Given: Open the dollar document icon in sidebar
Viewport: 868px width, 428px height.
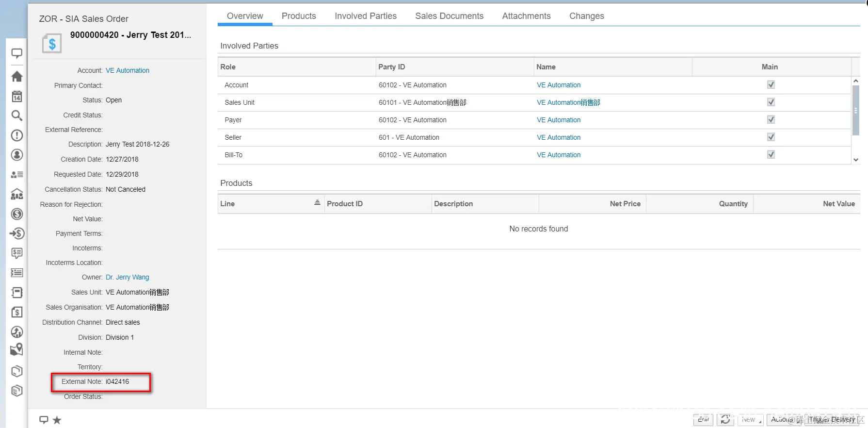Looking at the screenshot, I should (x=17, y=312).
